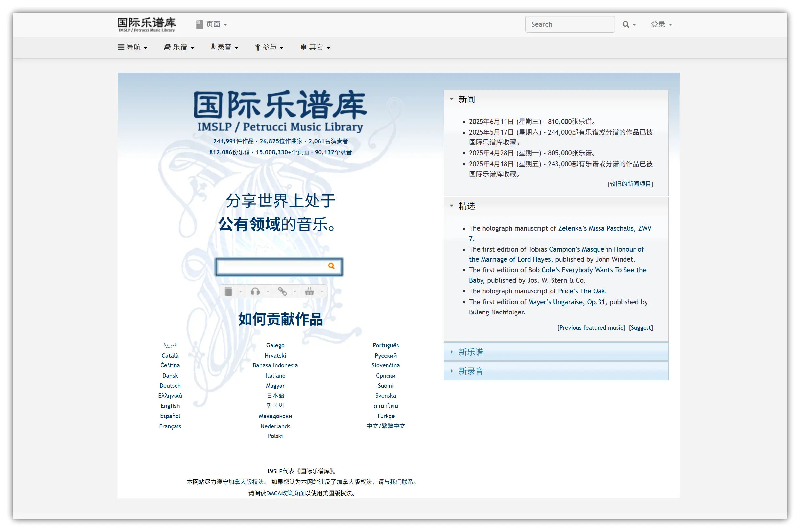Open Mayer's Ungaraise, Op.31 link

click(566, 302)
